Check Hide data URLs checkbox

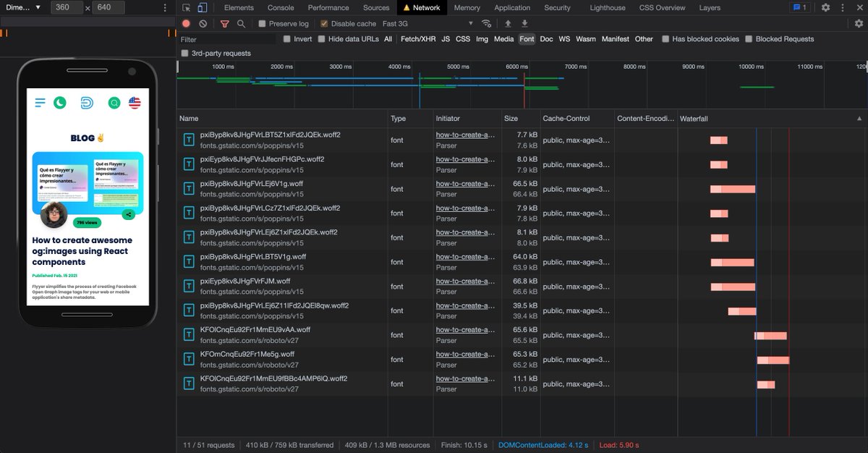tap(321, 39)
